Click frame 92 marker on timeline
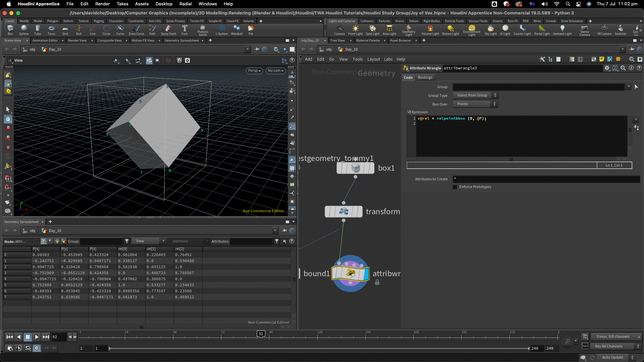Viewport: 644px width, 362px height. click(261, 334)
